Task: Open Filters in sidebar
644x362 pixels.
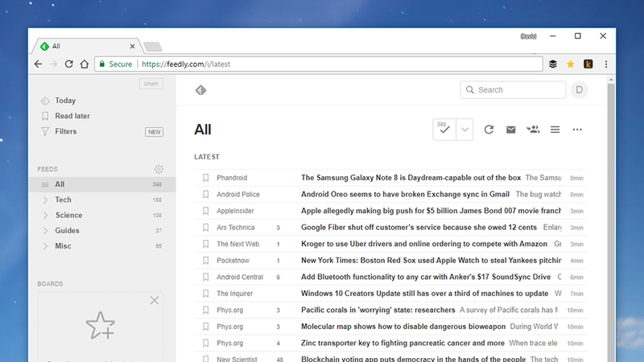Action: pos(66,131)
